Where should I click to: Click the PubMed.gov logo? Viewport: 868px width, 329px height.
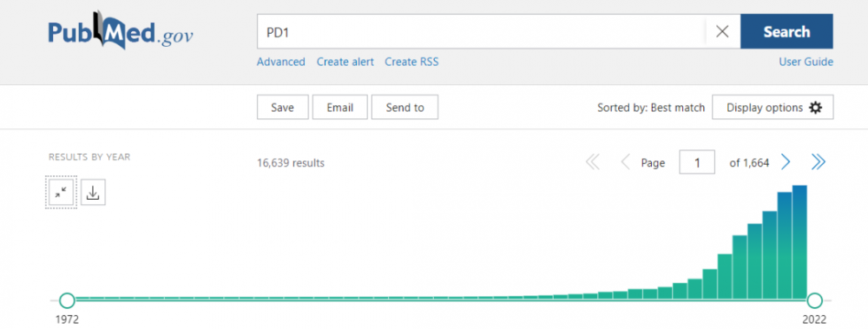click(121, 30)
